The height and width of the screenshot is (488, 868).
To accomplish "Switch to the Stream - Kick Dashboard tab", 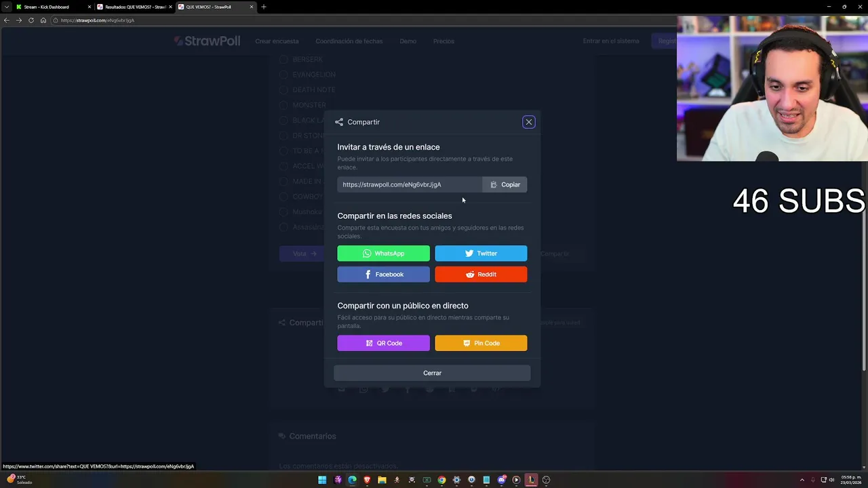I will click(52, 7).
